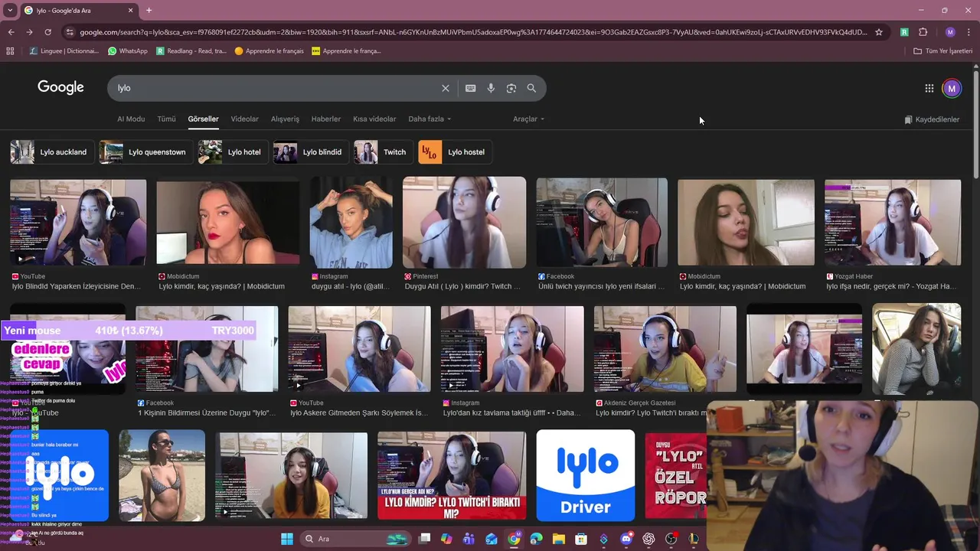Open the Linguee bookmark
This screenshot has width=980, height=551.
(x=64, y=51)
